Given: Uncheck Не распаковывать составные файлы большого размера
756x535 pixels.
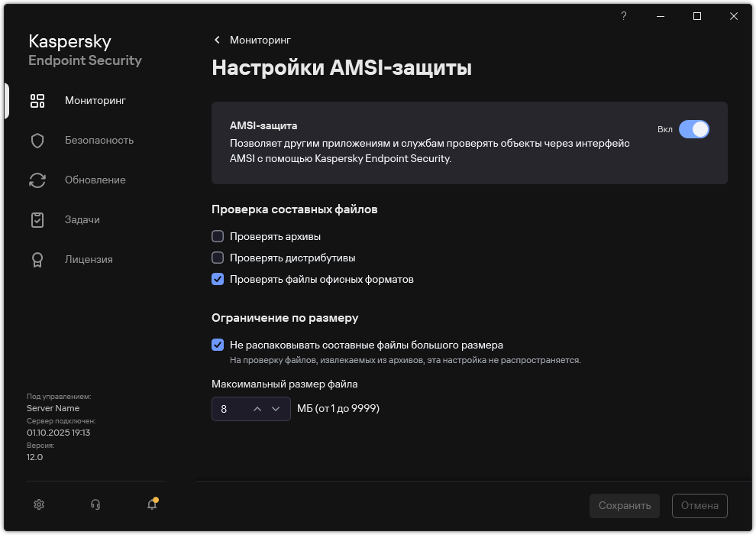Looking at the screenshot, I should tap(218, 345).
